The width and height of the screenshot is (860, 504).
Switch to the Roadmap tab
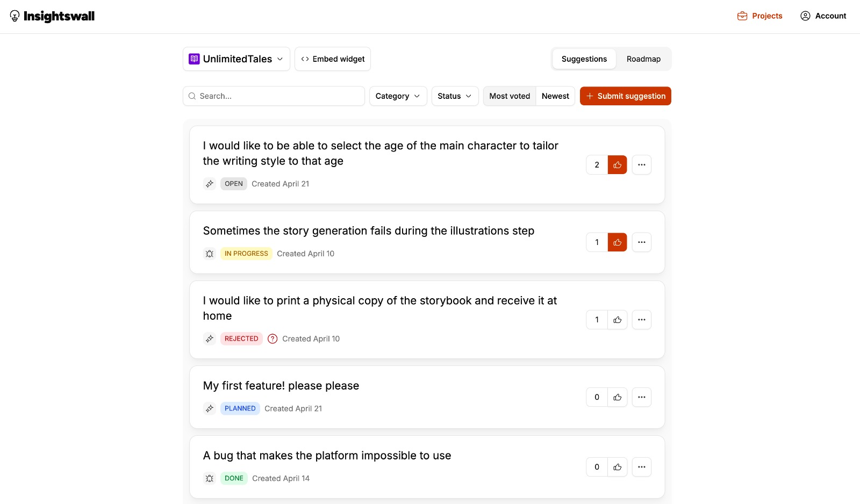pos(643,59)
